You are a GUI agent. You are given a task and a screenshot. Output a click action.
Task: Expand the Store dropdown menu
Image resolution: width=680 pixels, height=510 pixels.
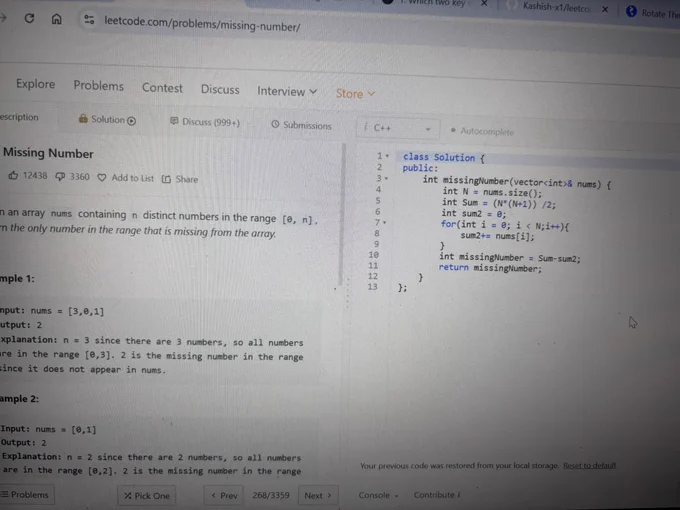pyautogui.click(x=355, y=93)
